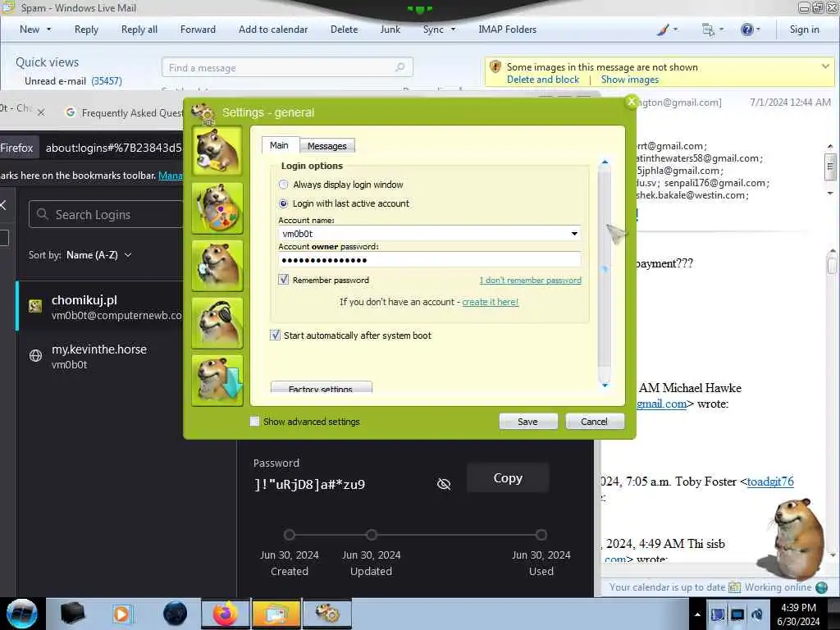This screenshot has width=840, height=630.
Task: Click 'create it here!' link
Action: tap(491, 302)
